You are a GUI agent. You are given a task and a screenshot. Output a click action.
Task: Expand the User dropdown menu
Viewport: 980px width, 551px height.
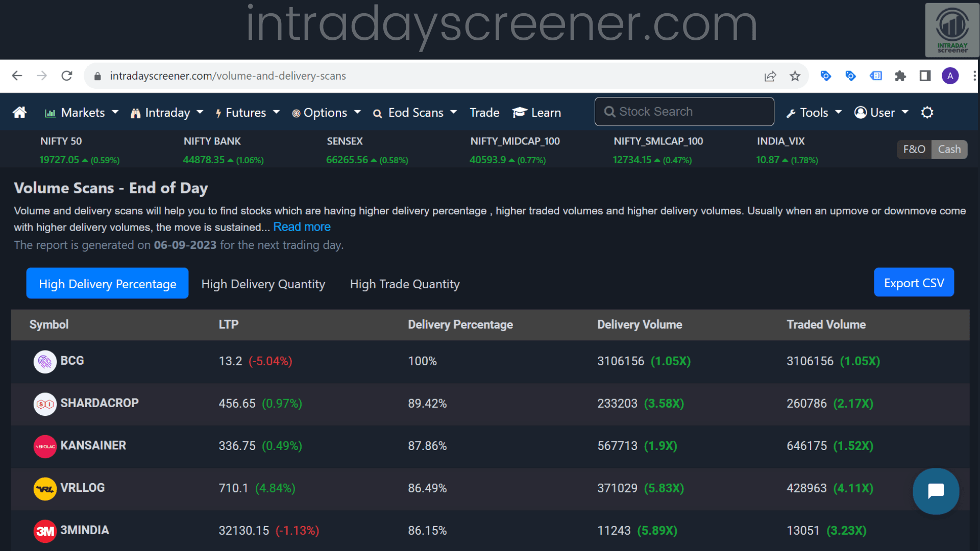(x=881, y=113)
